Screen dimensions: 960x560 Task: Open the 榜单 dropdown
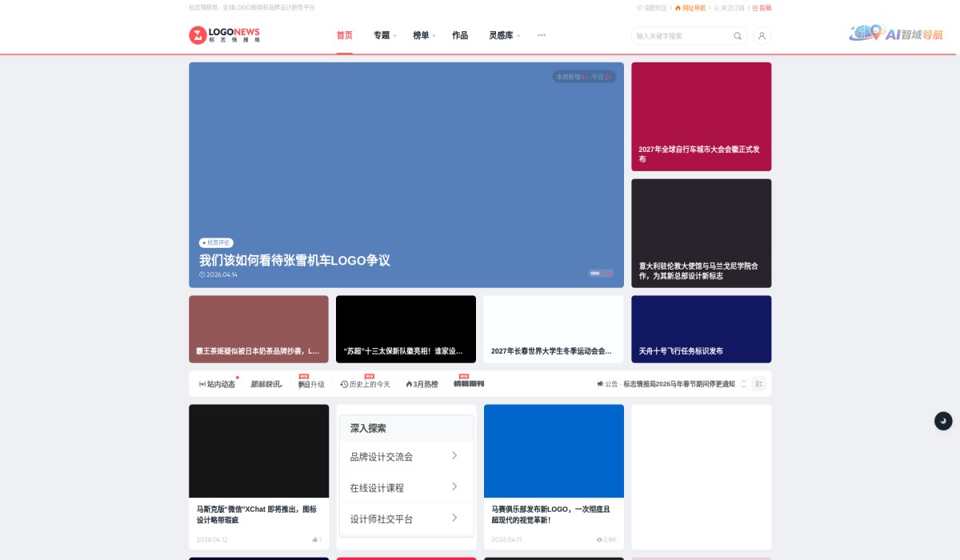pos(422,35)
